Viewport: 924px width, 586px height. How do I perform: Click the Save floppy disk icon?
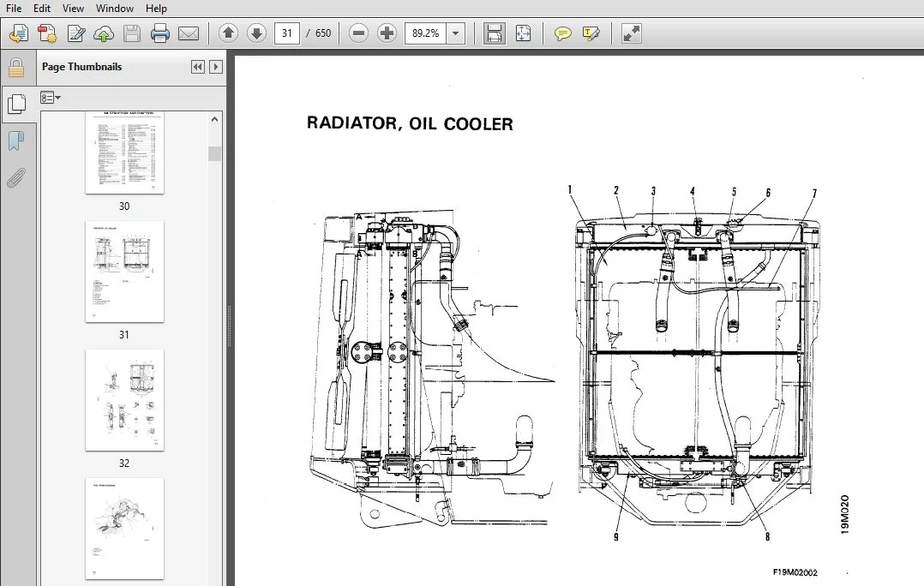(x=132, y=33)
